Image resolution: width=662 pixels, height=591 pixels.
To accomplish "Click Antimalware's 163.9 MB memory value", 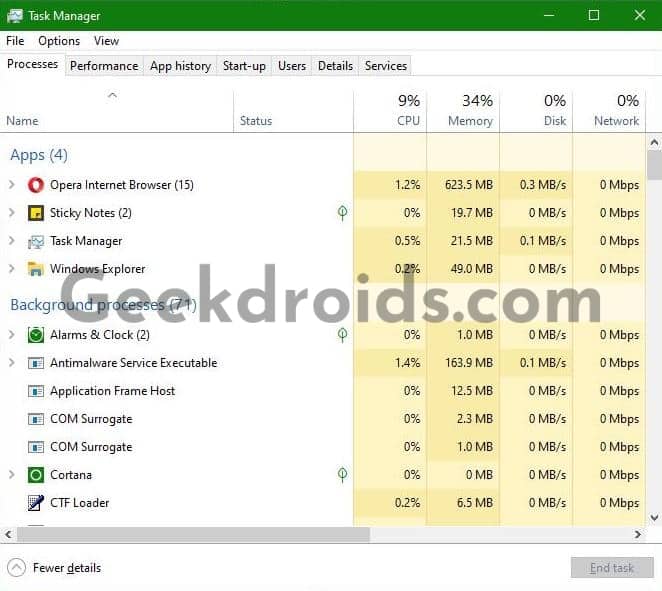I will (469, 363).
